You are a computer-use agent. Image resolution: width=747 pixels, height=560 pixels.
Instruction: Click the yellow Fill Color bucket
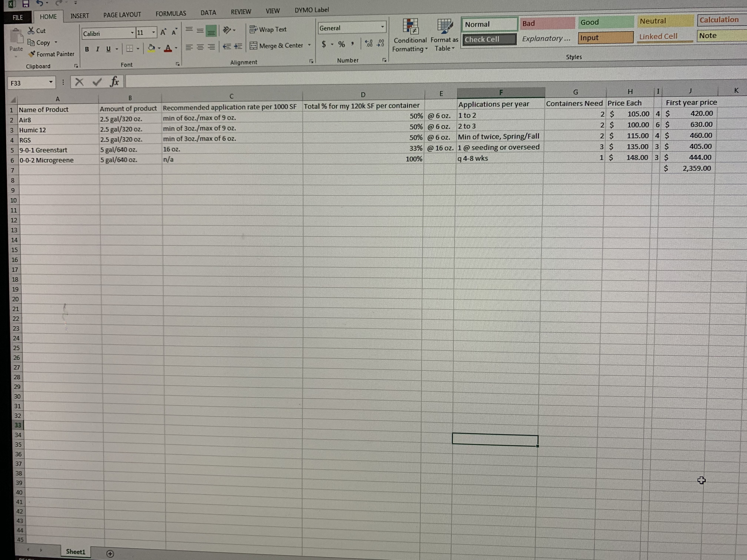151,48
